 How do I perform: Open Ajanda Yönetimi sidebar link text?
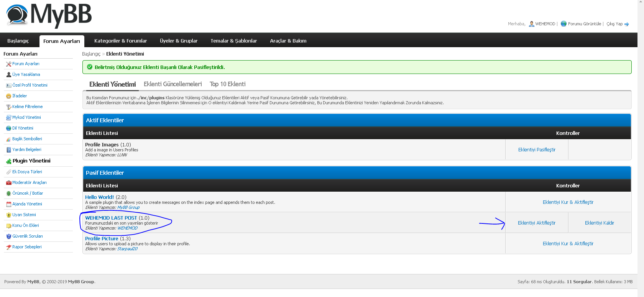(27, 204)
